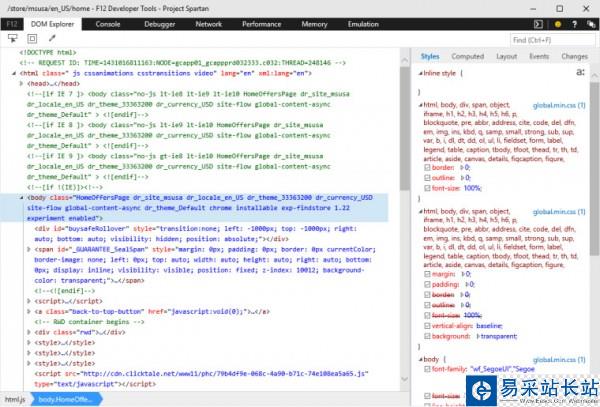Open the Console tab
The image size is (600, 407).
(108, 24)
